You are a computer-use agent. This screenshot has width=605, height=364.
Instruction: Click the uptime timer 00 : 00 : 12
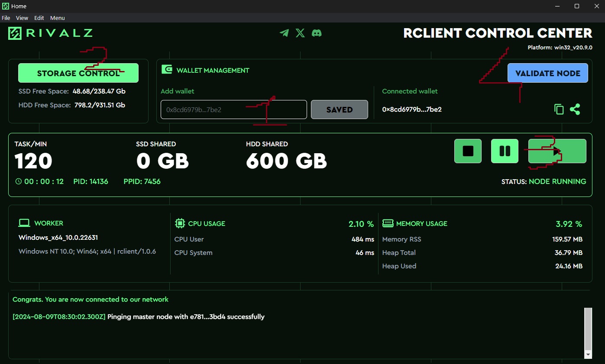[x=44, y=181]
